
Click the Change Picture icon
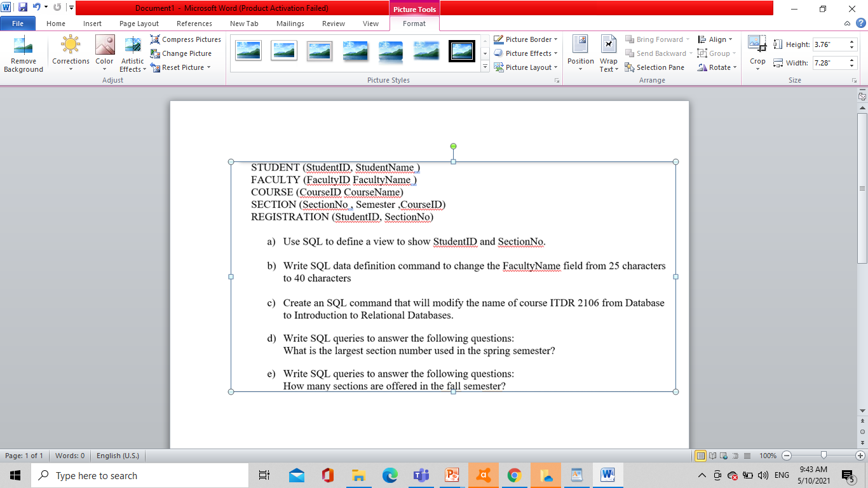153,53
